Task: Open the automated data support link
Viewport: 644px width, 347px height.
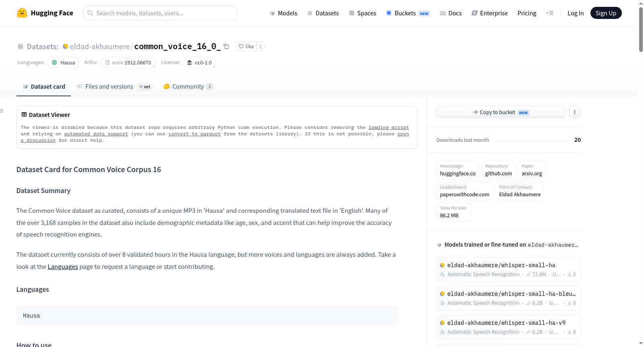Action: [x=96, y=134]
